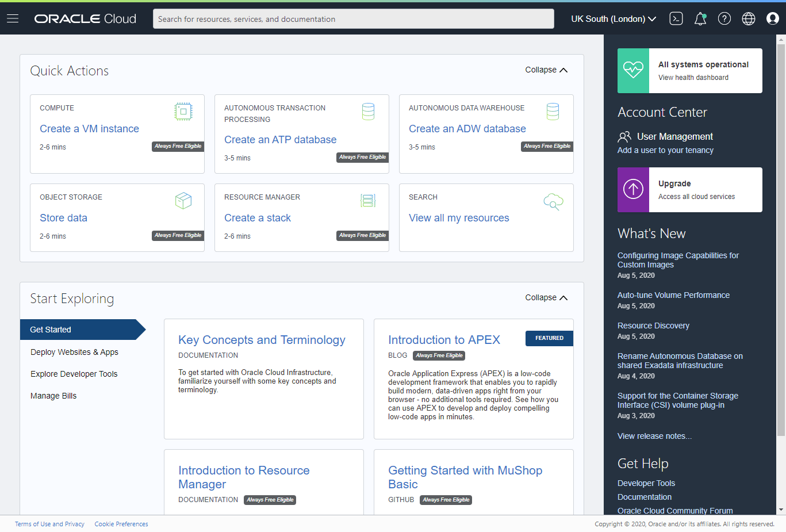
Task: Open the user profile avatar
Action: point(772,18)
